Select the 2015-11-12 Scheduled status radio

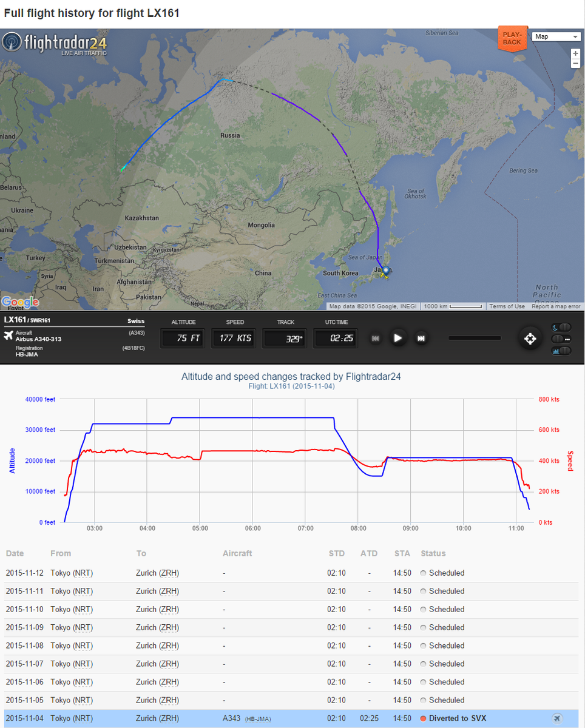point(424,573)
